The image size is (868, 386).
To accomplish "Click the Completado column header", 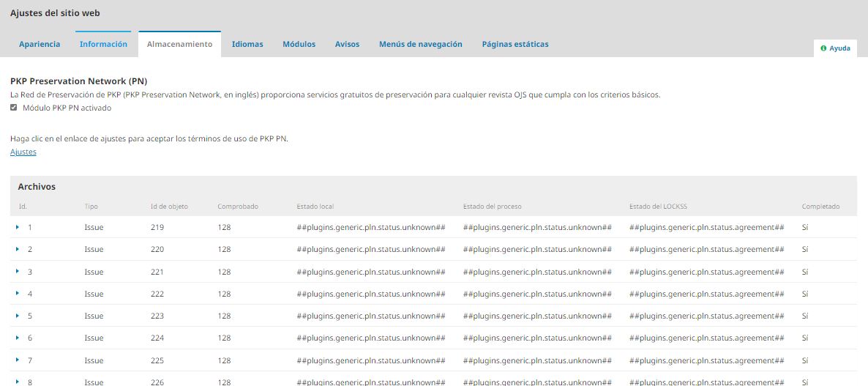I will pyautogui.click(x=820, y=207).
